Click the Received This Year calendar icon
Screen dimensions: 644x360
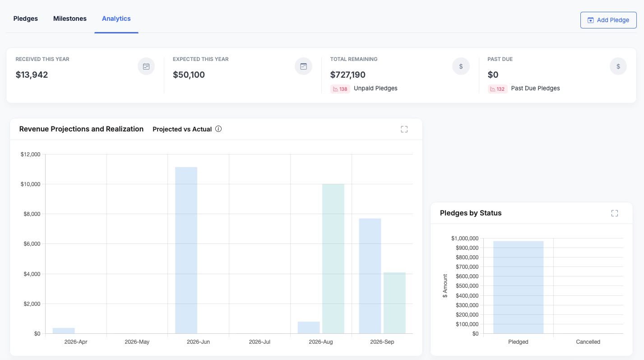click(146, 66)
